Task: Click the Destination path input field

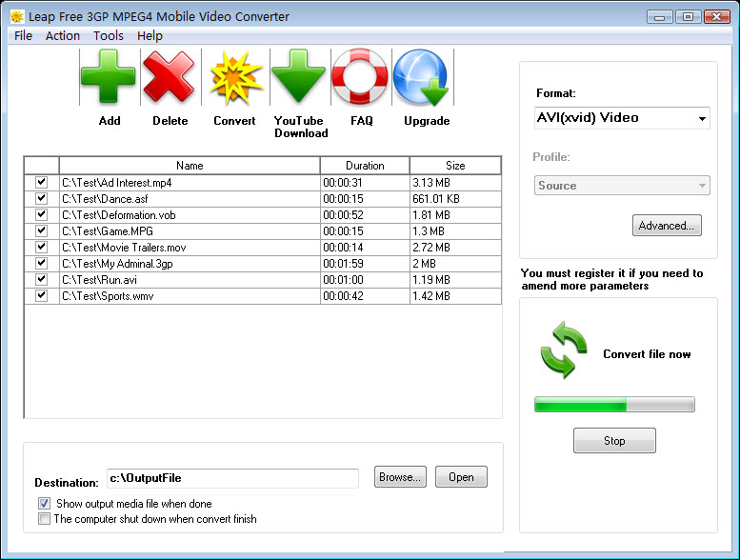Action: point(232,478)
